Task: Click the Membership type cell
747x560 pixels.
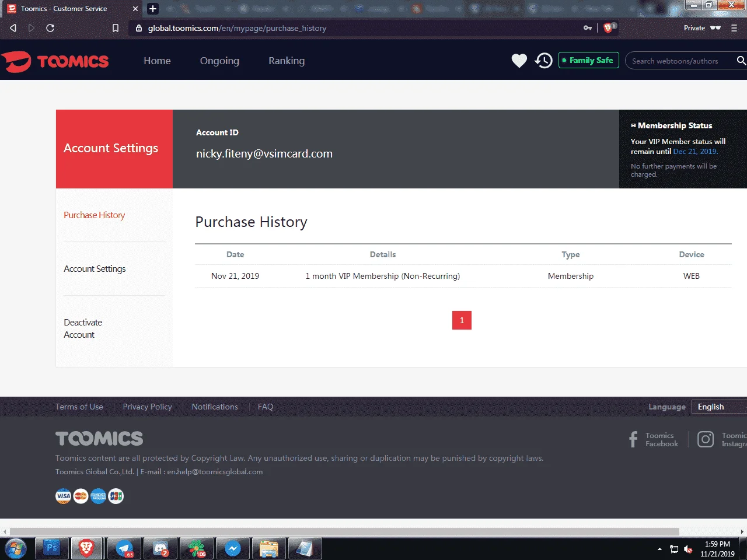Action: tap(571, 276)
